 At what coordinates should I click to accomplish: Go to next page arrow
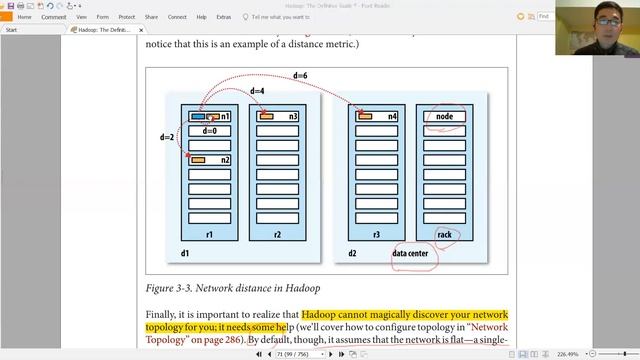tap(331, 354)
